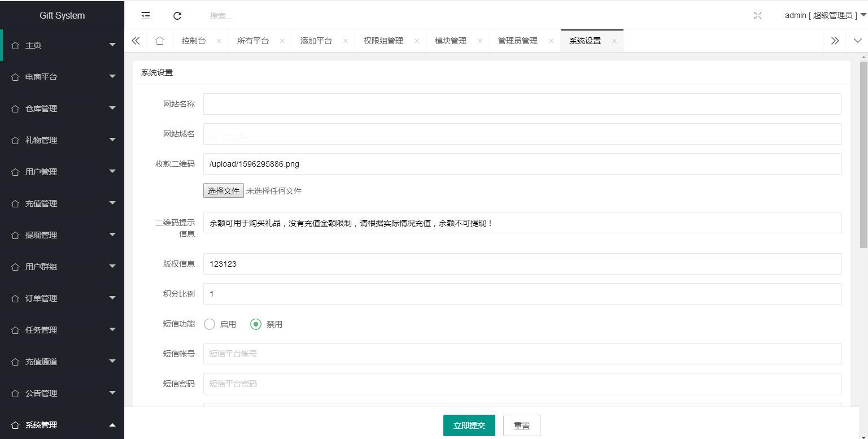This screenshot has height=439, width=868.
Task: Close the 模块管理 tab
Action: [480, 41]
